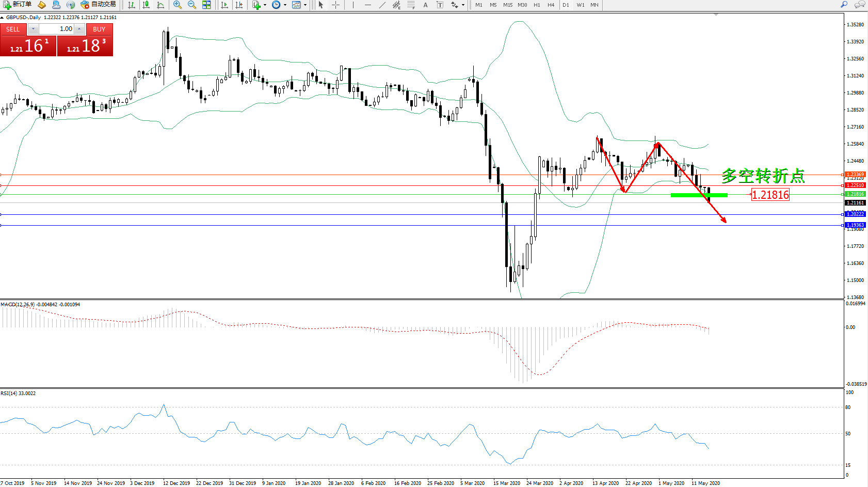Open the chart templates dropdown
This screenshot has width=868, height=487.
[299, 5]
